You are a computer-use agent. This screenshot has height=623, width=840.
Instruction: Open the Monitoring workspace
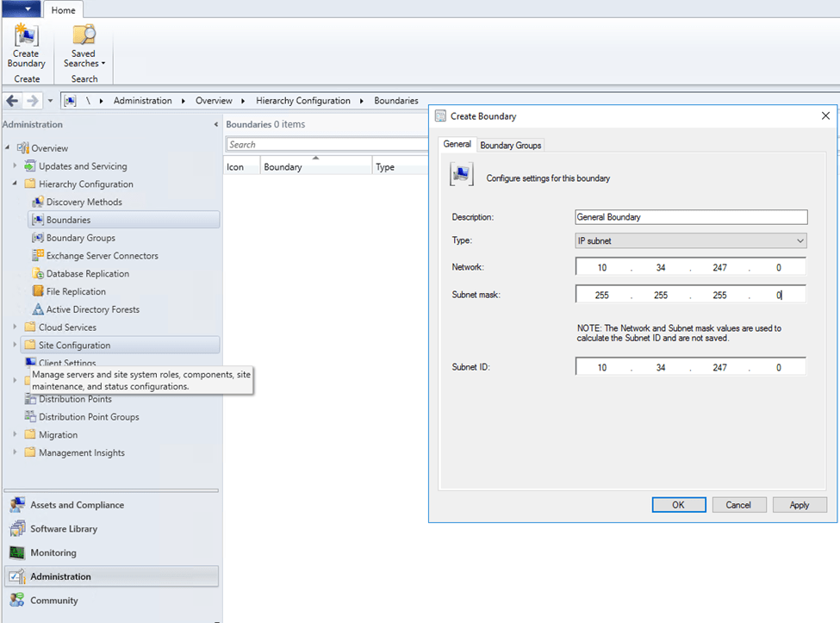[x=53, y=552]
